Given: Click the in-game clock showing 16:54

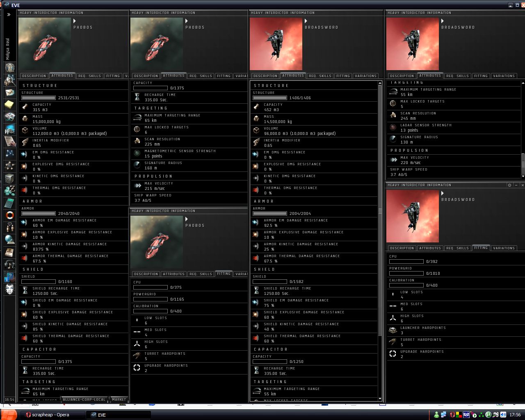Looking at the screenshot, I should 9,399.
